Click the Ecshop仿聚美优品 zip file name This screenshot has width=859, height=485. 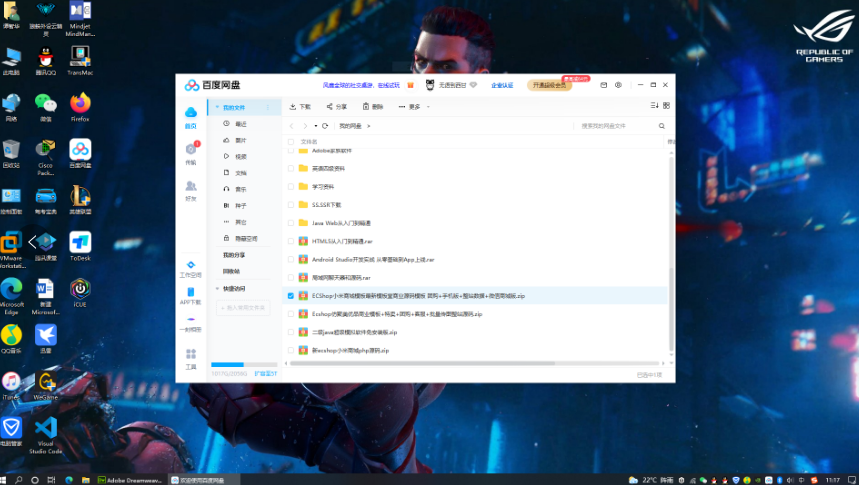[397, 314]
